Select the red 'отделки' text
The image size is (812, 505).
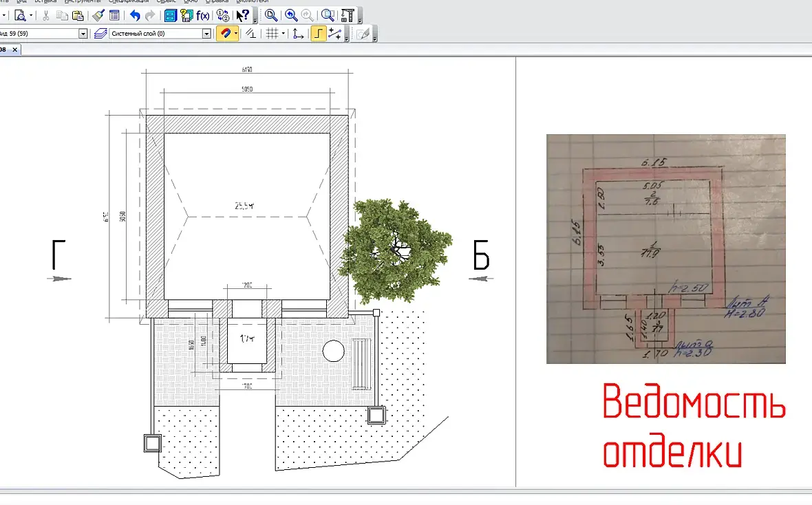(672, 449)
